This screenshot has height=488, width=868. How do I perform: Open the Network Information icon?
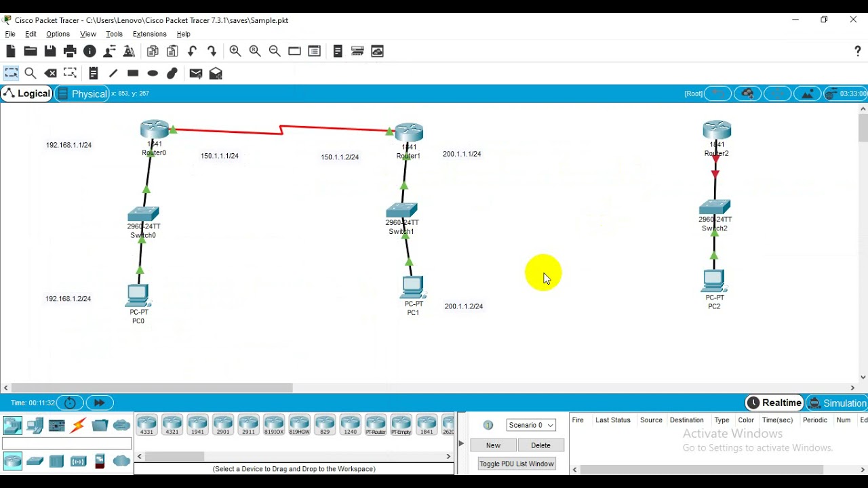pyautogui.click(x=90, y=52)
